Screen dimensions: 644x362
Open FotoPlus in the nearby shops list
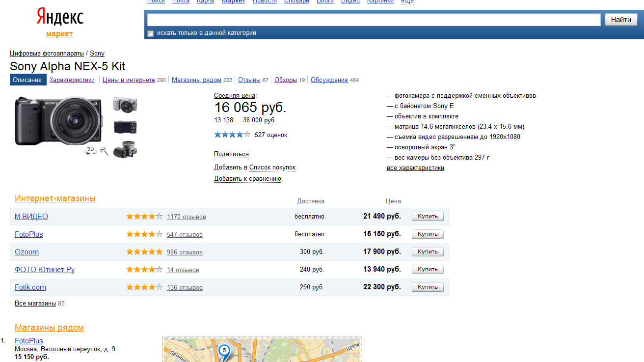(29, 341)
